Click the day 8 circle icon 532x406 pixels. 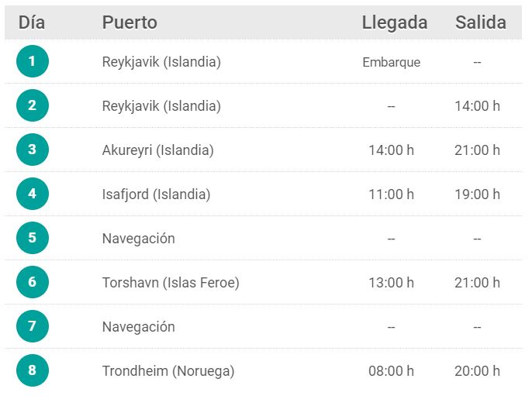tap(33, 370)
